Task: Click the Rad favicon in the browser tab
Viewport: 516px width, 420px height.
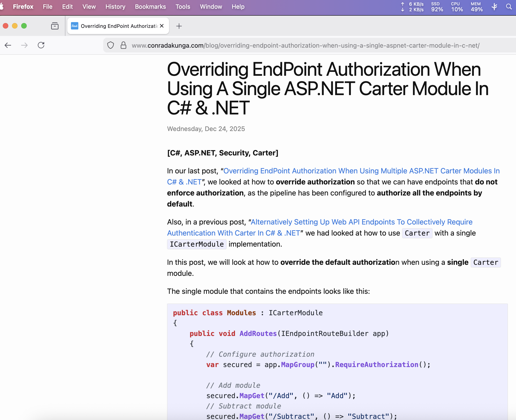Action: [x=75, y=26]
